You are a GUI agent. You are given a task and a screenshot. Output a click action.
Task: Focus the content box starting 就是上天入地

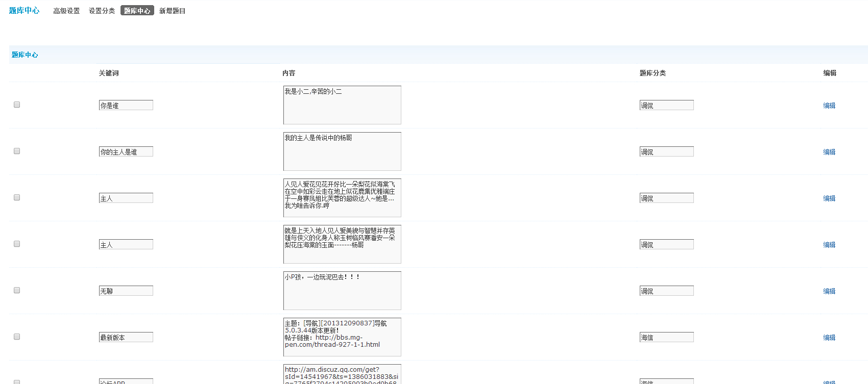pyautogui.click(x=342, y=244)
